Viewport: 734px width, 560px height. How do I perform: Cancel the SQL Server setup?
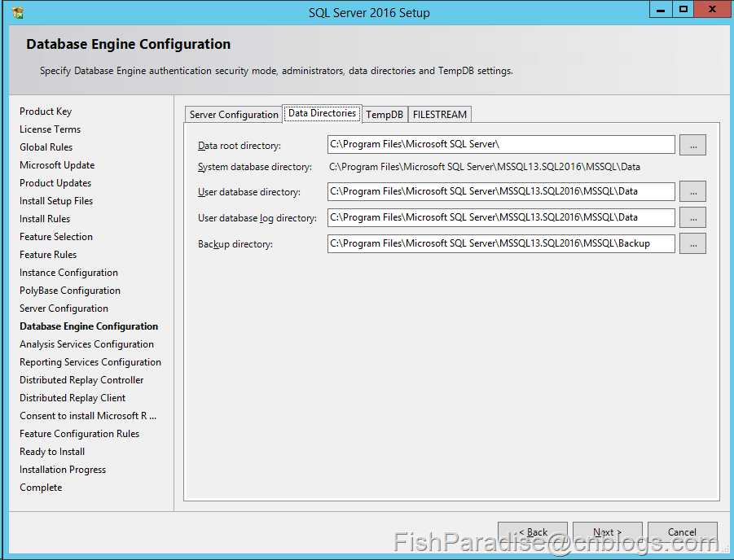(683, 532)
